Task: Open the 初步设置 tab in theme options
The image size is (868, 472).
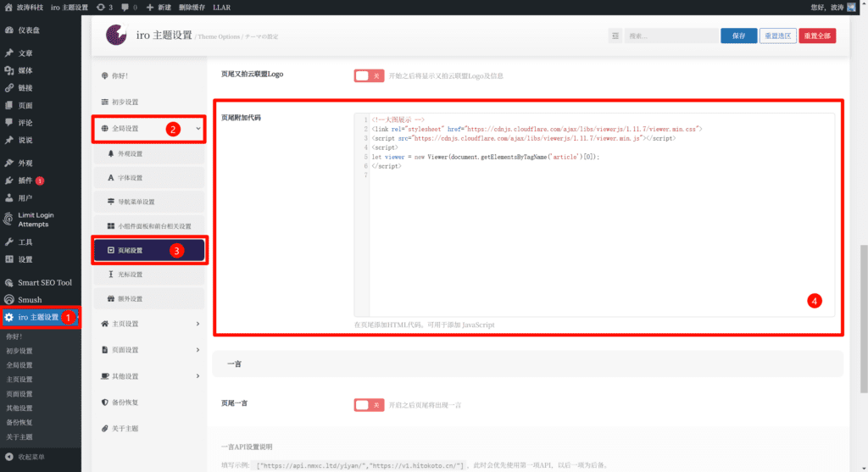Action: (x=149, y=102)
